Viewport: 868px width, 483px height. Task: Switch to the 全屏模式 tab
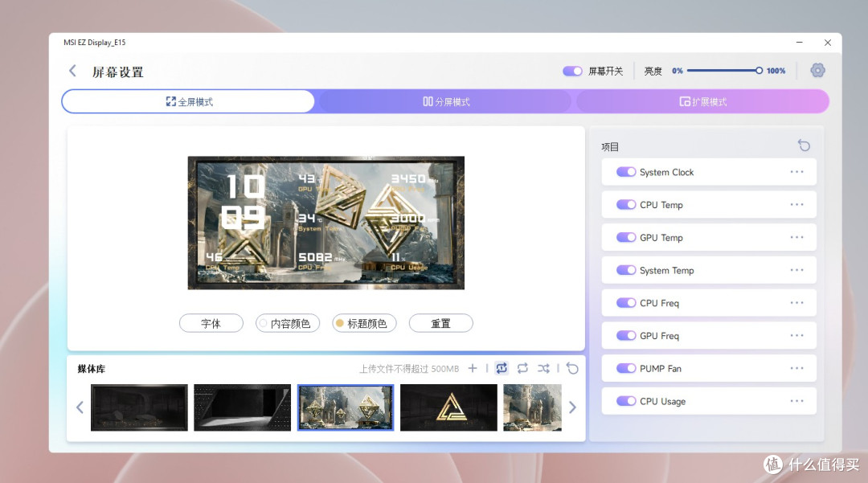tap(188, 102)
